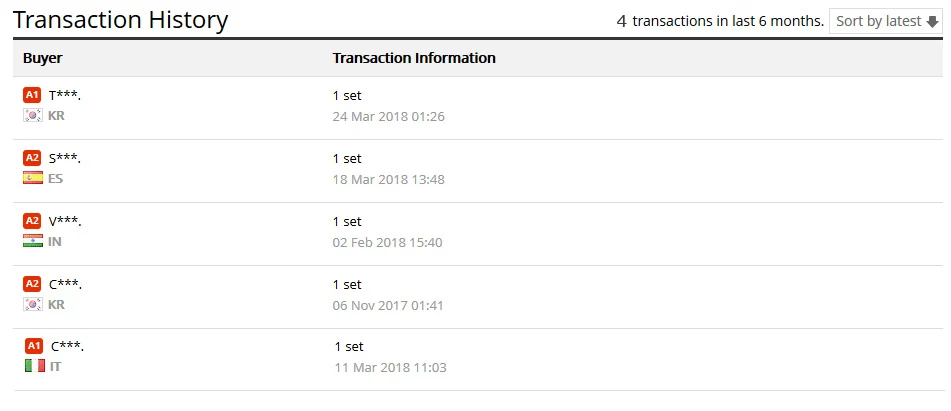Click the A1 badge next to T***.
The image size is (951, 411).
tap(32, 95)
